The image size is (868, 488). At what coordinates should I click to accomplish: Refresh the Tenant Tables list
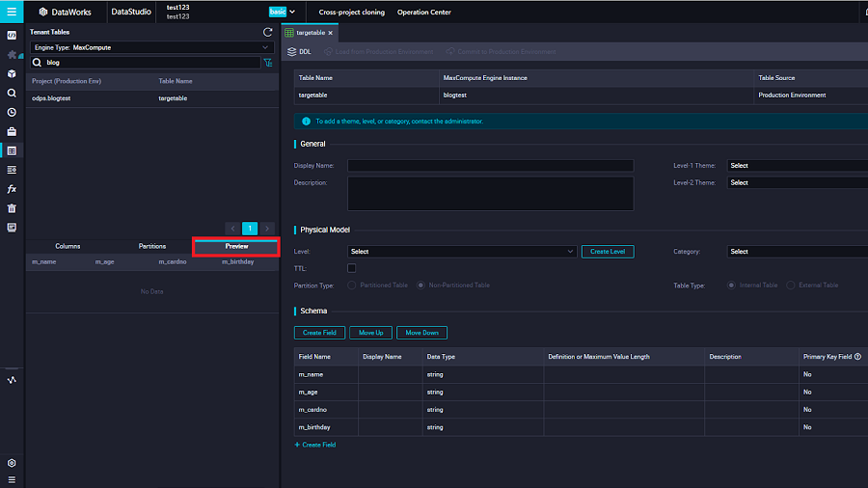(267, 32)
